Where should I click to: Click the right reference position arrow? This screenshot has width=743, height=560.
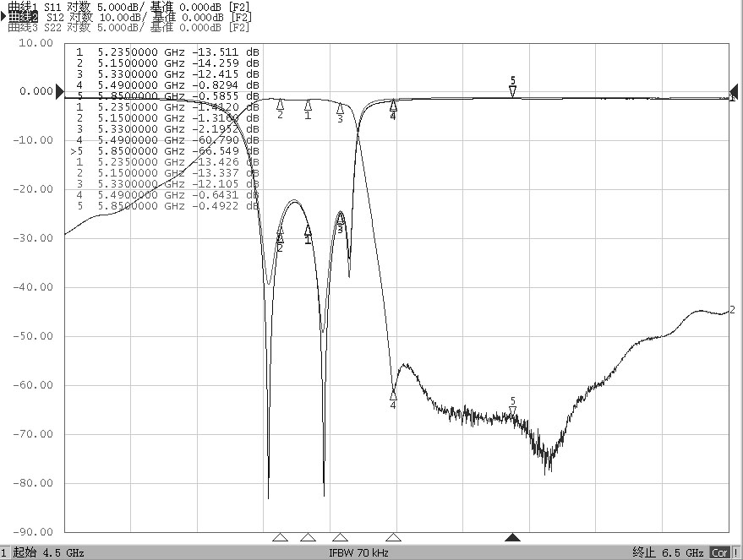[735, 90]
